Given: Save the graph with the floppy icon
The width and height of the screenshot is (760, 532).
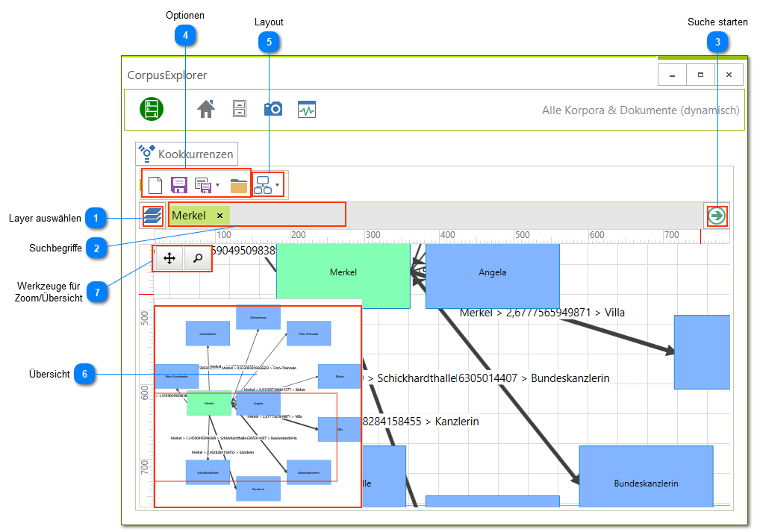Looking at the screenshot, I should [x=179, y=185].
